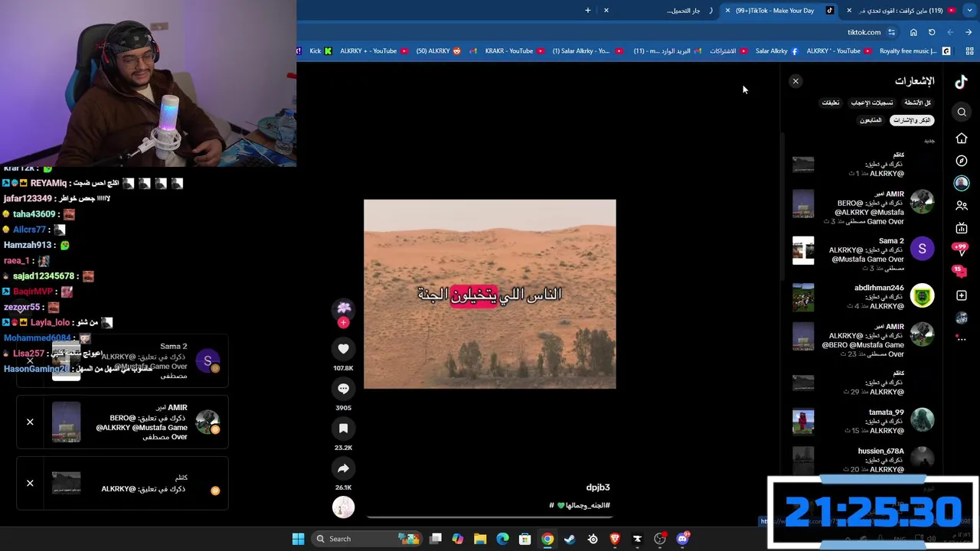
Task: Open the Following avatar icon in sidebar
Action: [x=962, y=183]
